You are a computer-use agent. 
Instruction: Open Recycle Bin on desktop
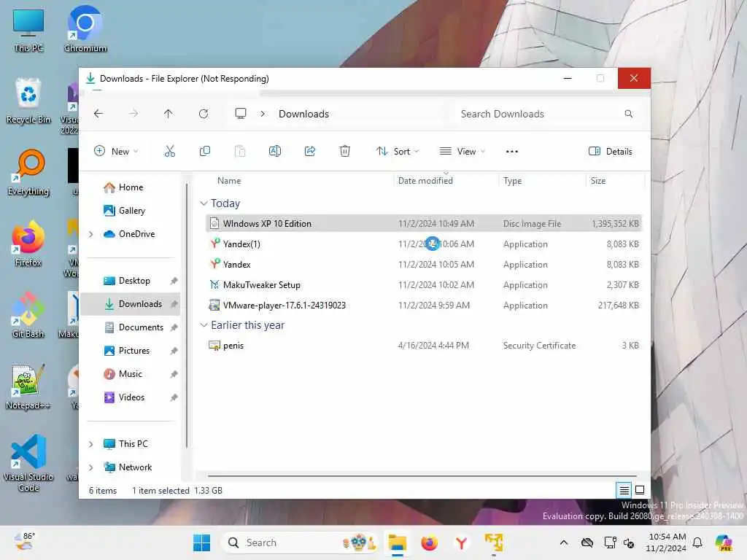tap(28, 101)
